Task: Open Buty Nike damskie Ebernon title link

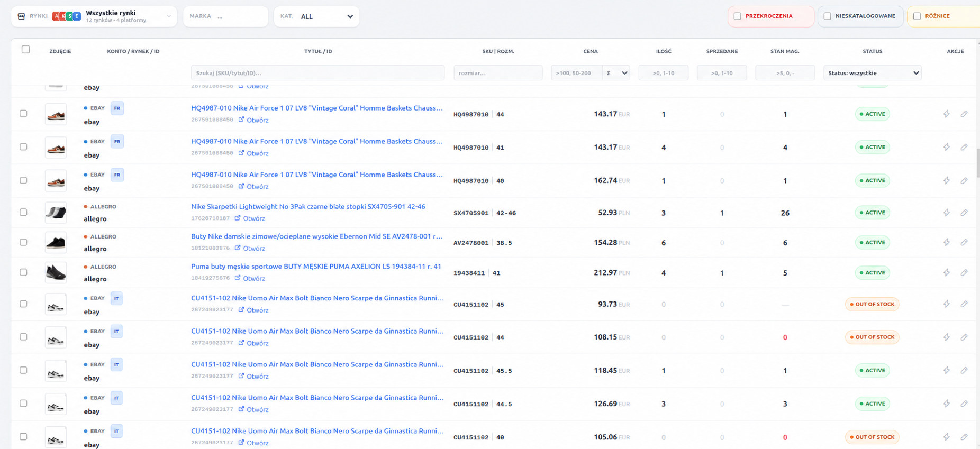Action: 316,236
